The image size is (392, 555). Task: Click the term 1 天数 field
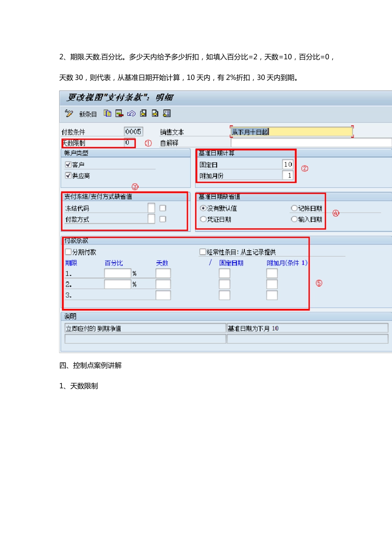(163, 273)
